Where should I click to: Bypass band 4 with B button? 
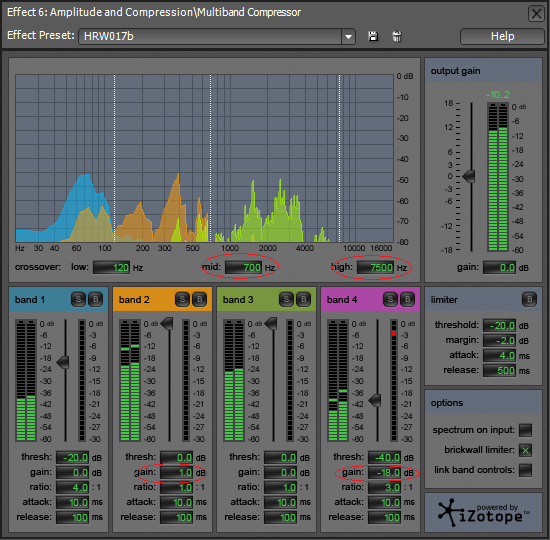pyautogui.click(x=407, y=299)
